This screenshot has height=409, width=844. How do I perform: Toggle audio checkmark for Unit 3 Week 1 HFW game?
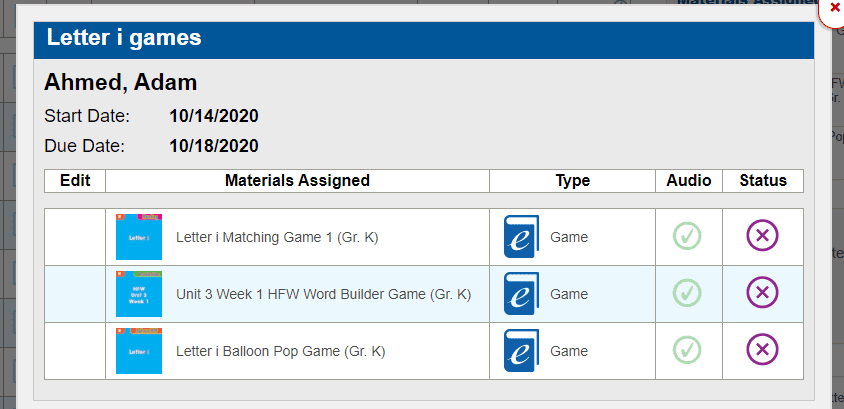[687, 293]
